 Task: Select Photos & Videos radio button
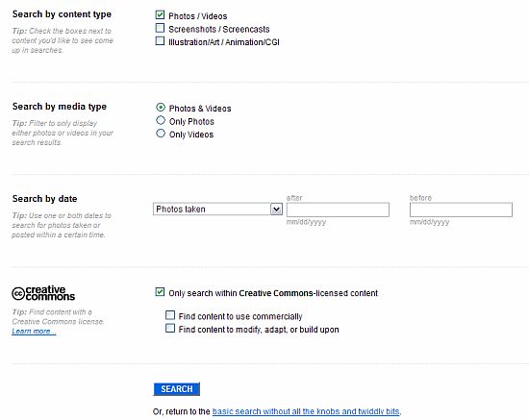coord(161,108)
